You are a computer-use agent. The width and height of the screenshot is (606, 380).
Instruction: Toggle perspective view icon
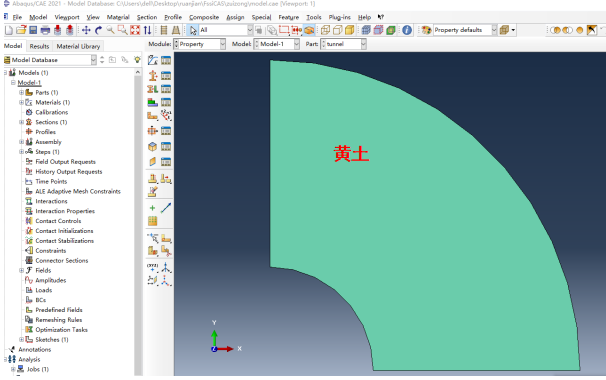pyautogui.click(x=176, y=30)
